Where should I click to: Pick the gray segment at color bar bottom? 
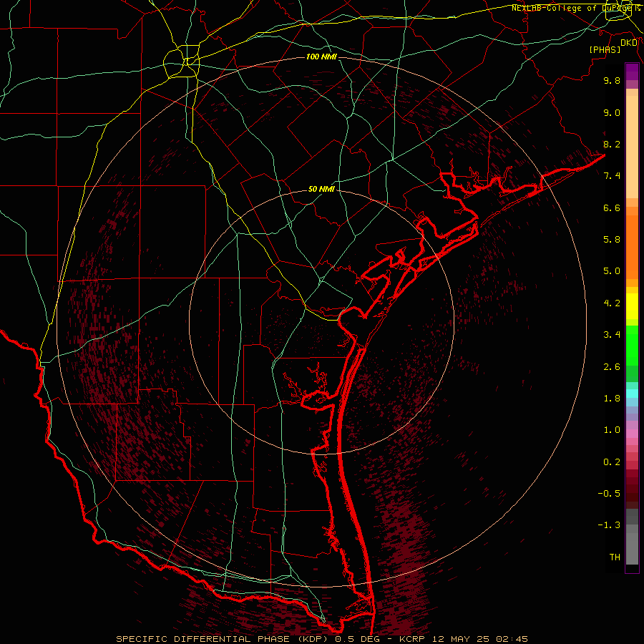[x=632, y=548]
